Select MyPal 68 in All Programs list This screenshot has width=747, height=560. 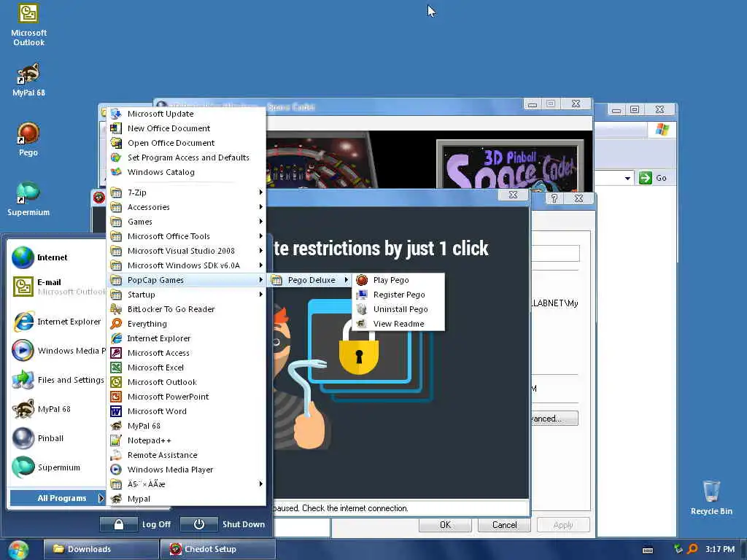(x=186, y=426)
